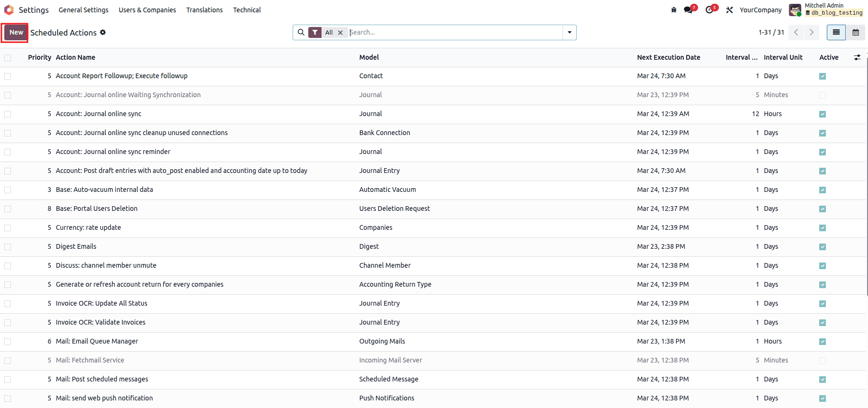Sort by the Action Name column header
This screenshot has width=868, height=408.
point(75,57)
